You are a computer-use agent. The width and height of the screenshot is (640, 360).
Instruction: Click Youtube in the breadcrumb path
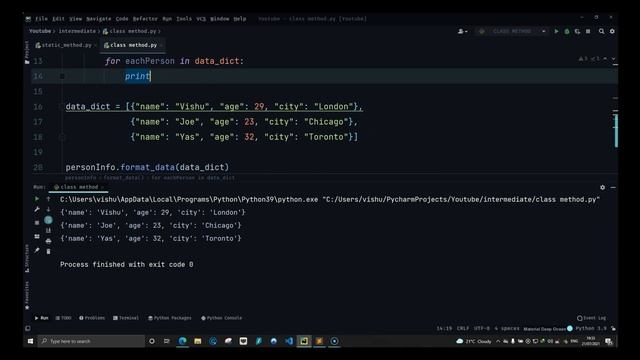(x=40, y=31)
